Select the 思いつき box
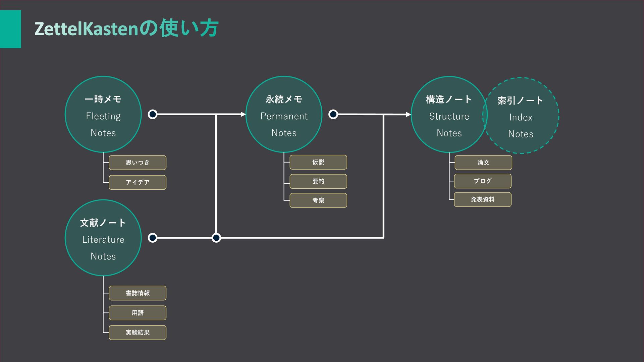Screen dimensions: 644x362 coord(138,163)
